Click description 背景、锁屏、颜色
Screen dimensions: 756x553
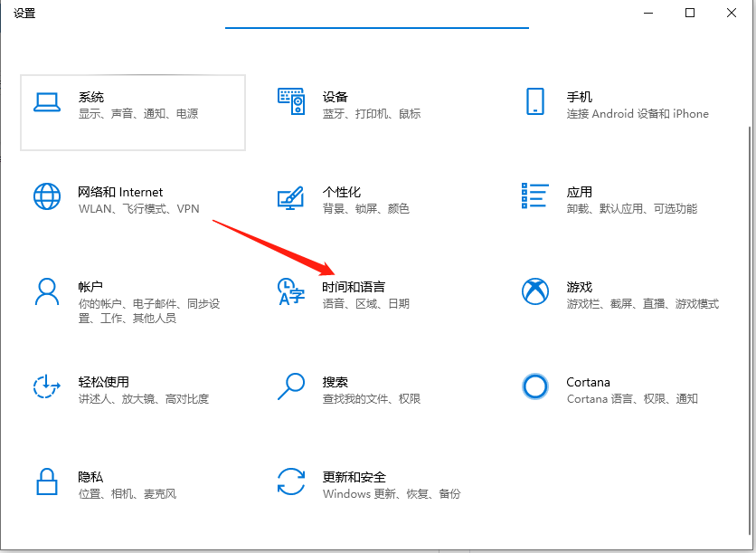click(x=366, y=208)
